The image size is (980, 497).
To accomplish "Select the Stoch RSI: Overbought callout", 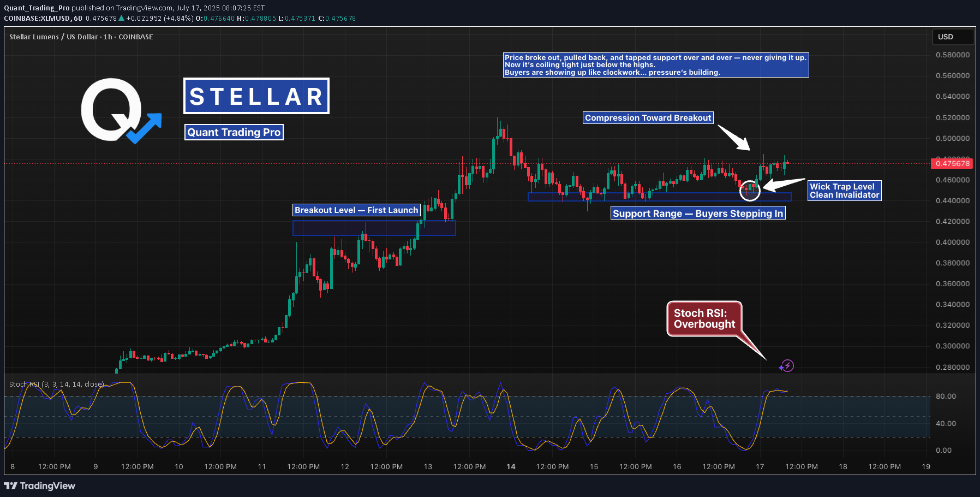I will 704,318.
